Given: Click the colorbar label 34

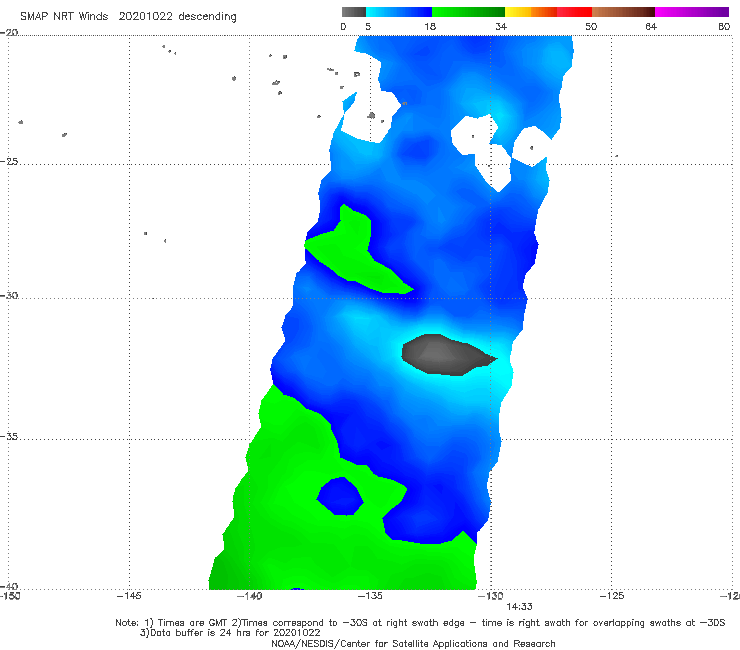Looking at the screenshot, I should [501, 26].
